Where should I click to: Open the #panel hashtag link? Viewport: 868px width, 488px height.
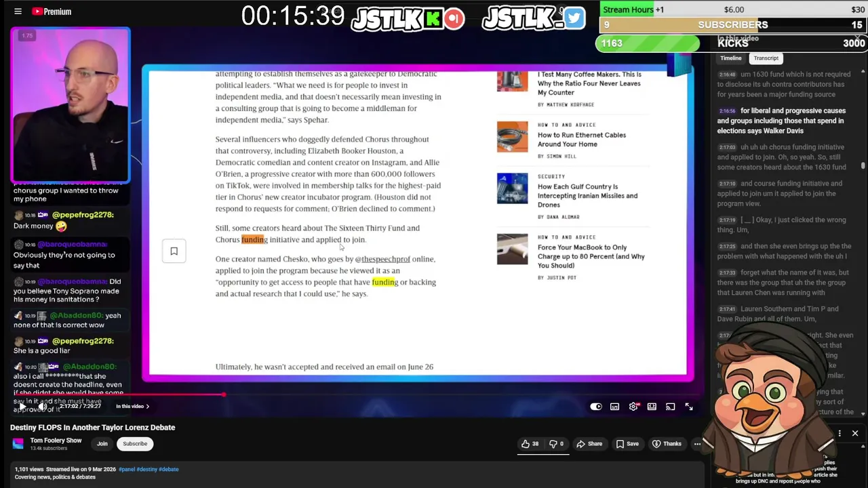(127, 469)
